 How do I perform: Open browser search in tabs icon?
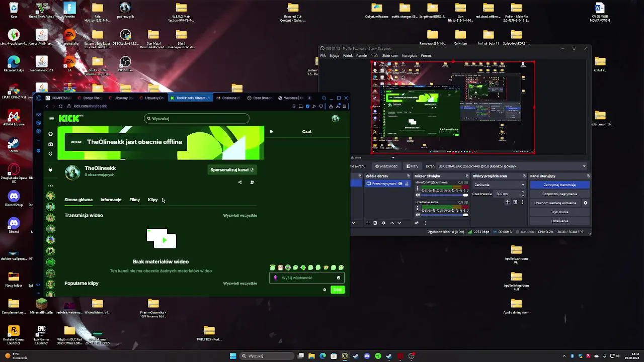(324, 98)
